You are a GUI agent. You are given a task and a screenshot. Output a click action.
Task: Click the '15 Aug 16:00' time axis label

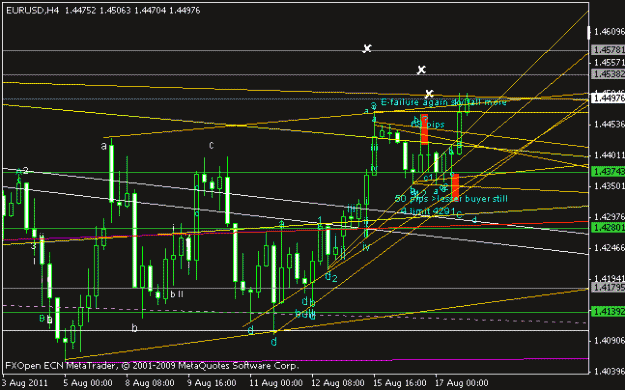[x=399, y=383]
